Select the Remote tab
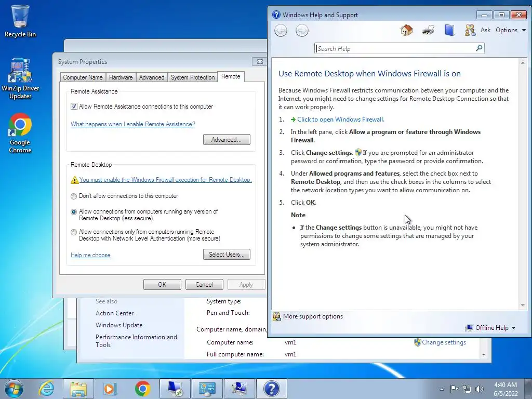Viewport: 532px width, 399px height. click(231, 77)
